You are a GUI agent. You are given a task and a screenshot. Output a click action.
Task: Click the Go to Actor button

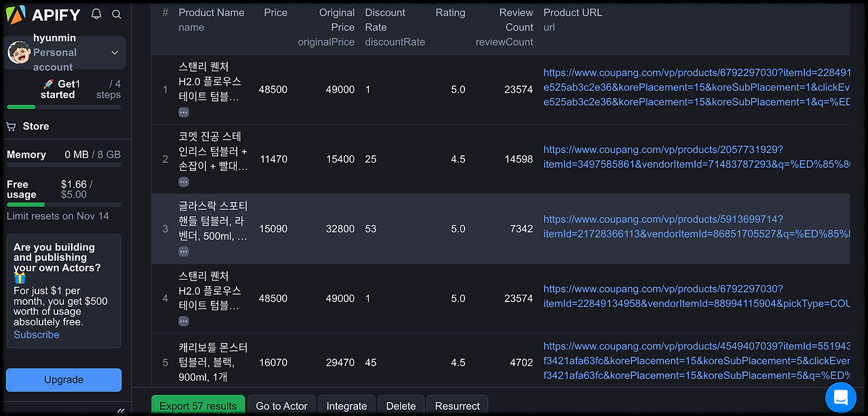pos(281,406)
